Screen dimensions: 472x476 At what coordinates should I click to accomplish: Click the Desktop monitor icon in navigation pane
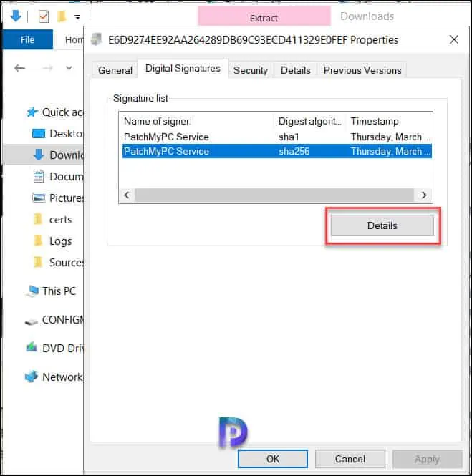(39, 133)
